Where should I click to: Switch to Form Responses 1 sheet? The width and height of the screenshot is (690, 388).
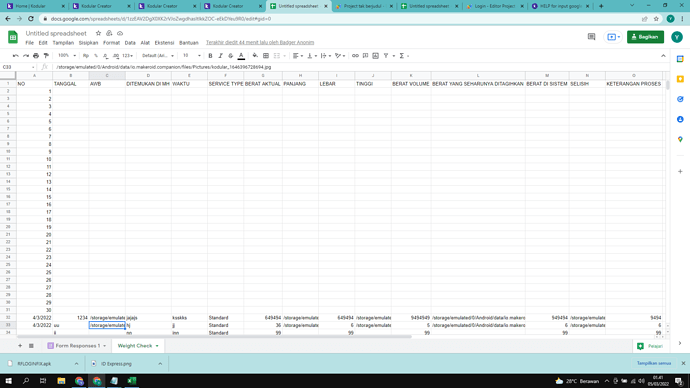(77, 346)
